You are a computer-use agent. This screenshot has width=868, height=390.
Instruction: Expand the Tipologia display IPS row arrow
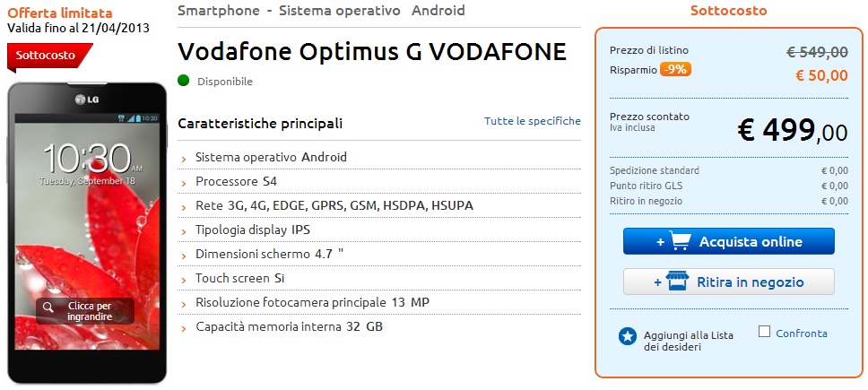pyautogui.click(x=184, y=230)
